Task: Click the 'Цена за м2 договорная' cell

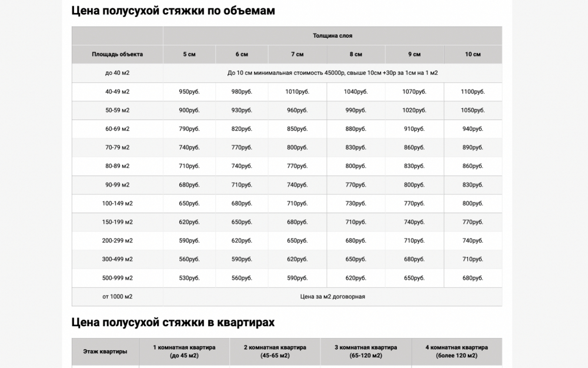Action: pyautogui.click(x=332, y=297)
